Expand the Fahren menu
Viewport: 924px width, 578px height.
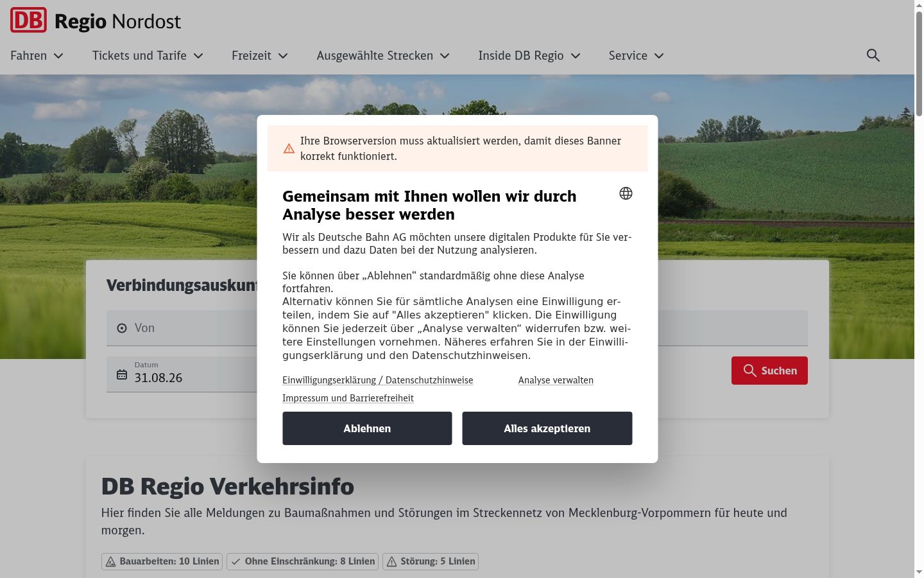(x=37, y=56)
